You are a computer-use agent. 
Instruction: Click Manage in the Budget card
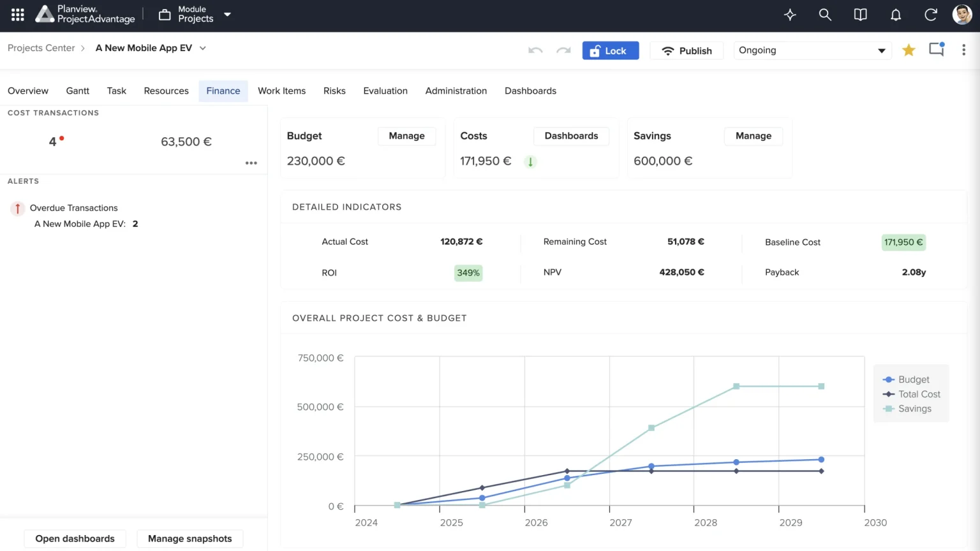pyautogui.click(x=407, y=136)
